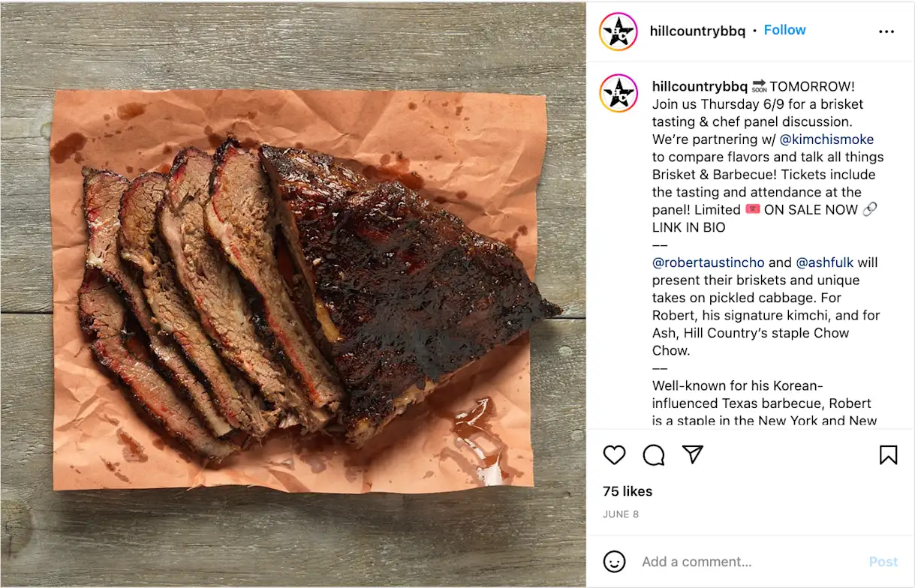Save post using bookmark icon
915x588 pixels.
pyautogui.click(x=888, y=454)
